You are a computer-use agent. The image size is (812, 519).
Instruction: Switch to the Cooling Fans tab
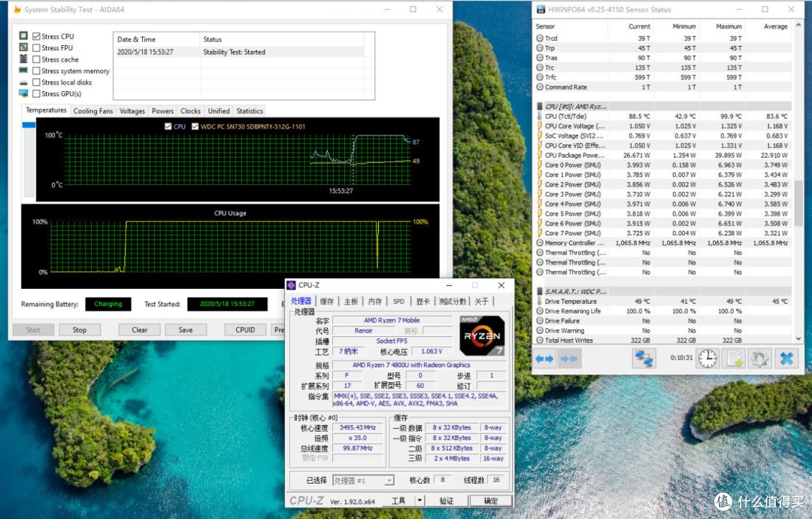(92, 111)
